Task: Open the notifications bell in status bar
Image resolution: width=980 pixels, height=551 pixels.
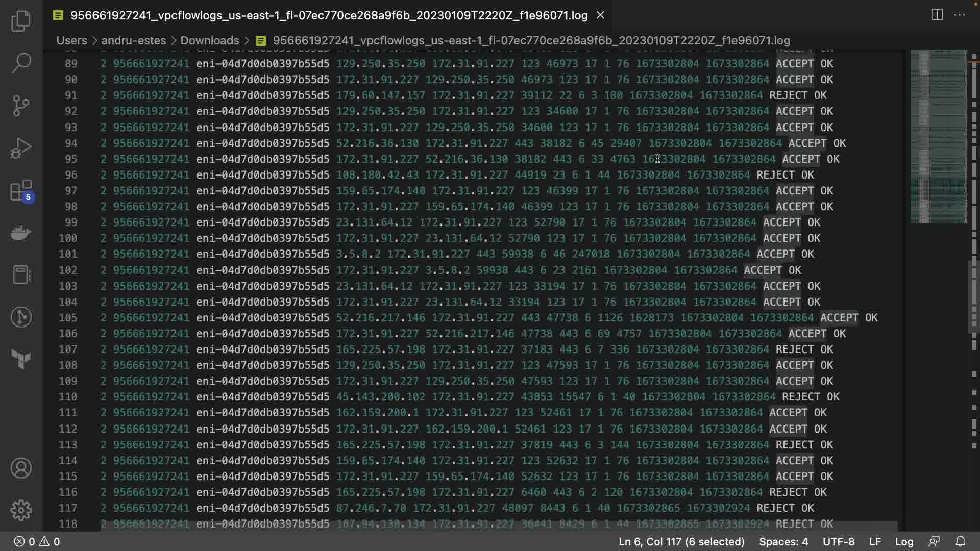Action: pyautogui.click(x=960, y=541)
